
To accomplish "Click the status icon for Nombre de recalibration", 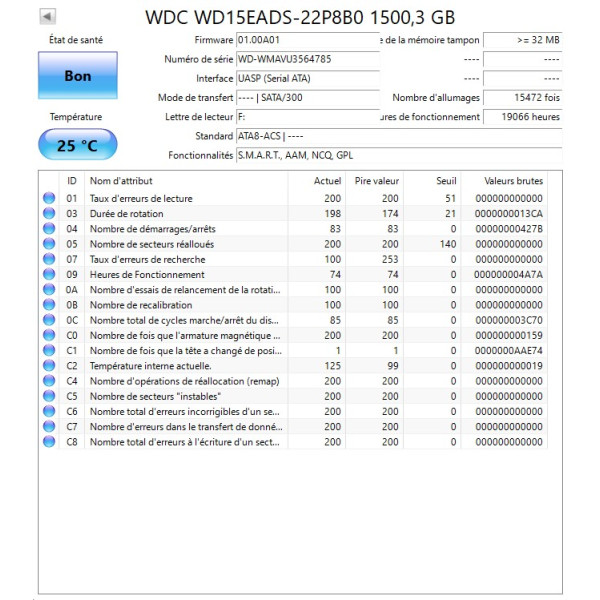I will [49, 305].
